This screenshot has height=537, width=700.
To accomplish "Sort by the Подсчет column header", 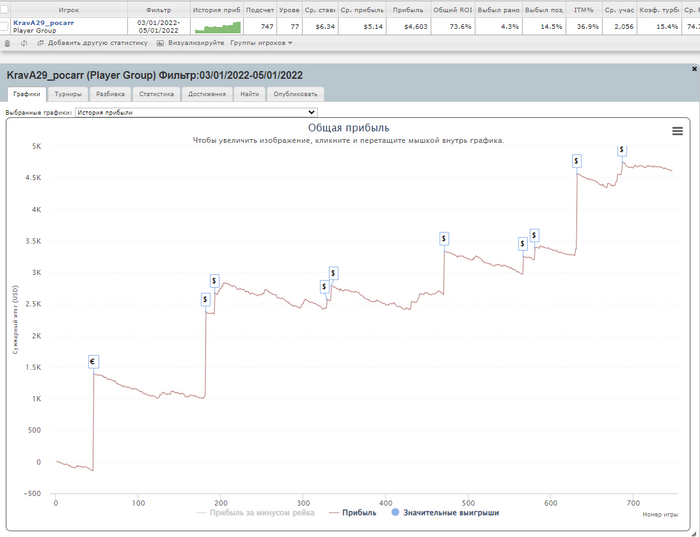I will [260, 9].
